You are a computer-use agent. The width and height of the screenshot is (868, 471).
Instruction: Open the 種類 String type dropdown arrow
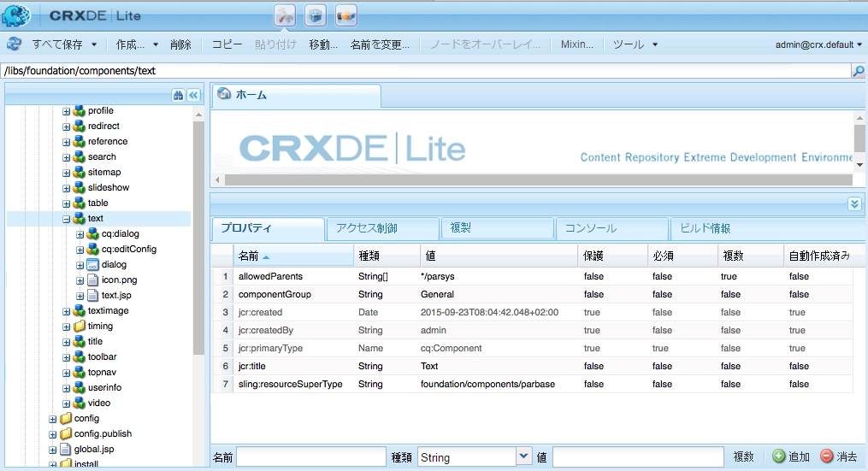coord(523,456)
